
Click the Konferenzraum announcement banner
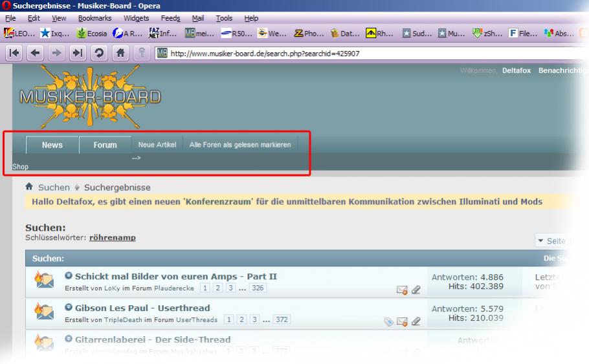point(298,202)
